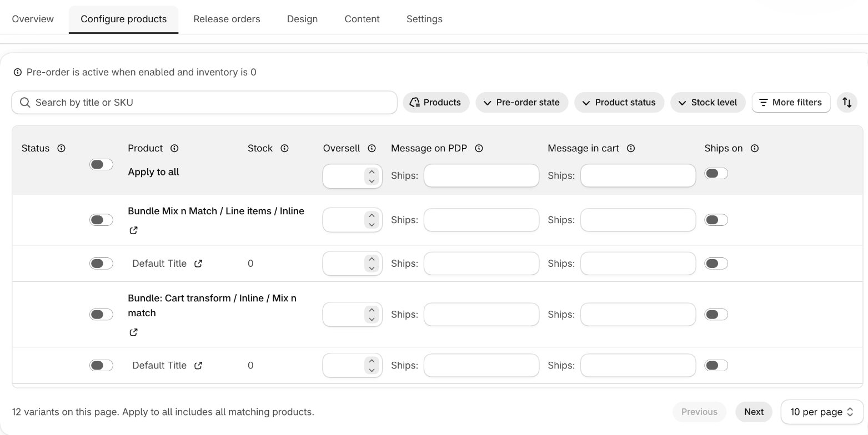The height and width of the screenshot is (435, 868).
Task: Go to the Design tab
Action: pyautogui.click(x=302, y=19)
